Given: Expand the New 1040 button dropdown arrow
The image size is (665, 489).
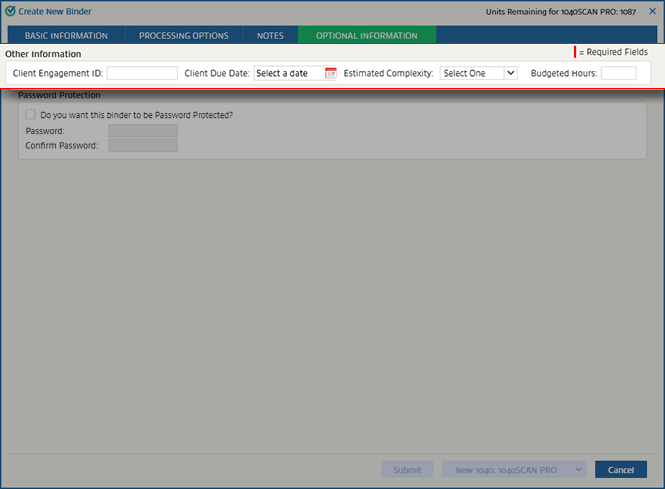Looking at the screenshot, I should (x=578, y=469).
